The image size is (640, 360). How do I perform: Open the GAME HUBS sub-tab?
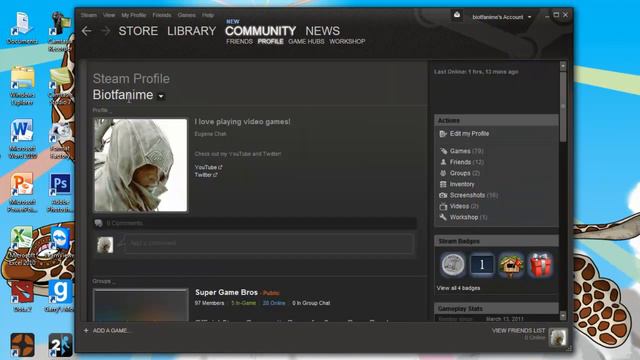coord(306,42)
